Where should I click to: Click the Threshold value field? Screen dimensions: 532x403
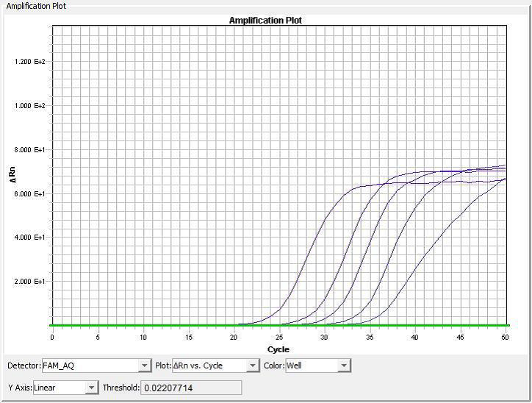pos(190,388)
